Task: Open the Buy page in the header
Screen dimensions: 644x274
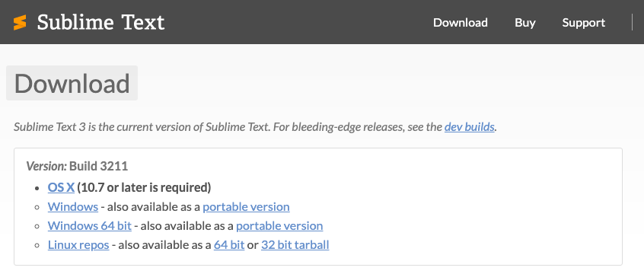Action: click(x=525, y=23)
